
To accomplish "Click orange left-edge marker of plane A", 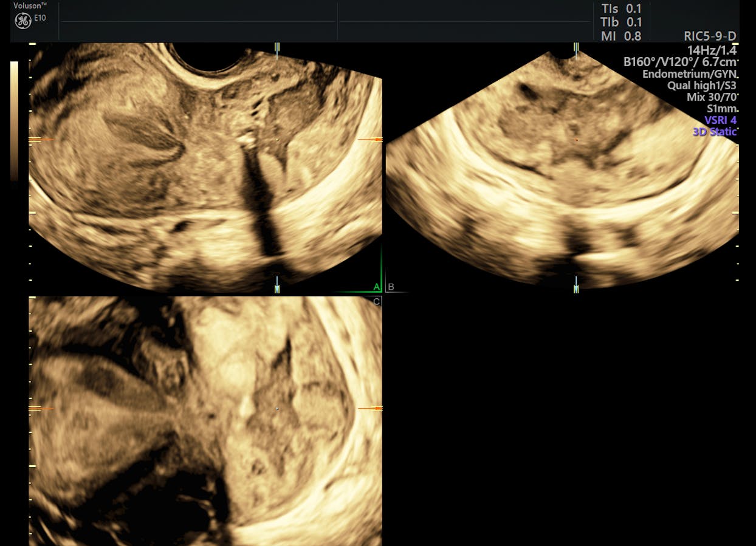I will click(40, 140).
